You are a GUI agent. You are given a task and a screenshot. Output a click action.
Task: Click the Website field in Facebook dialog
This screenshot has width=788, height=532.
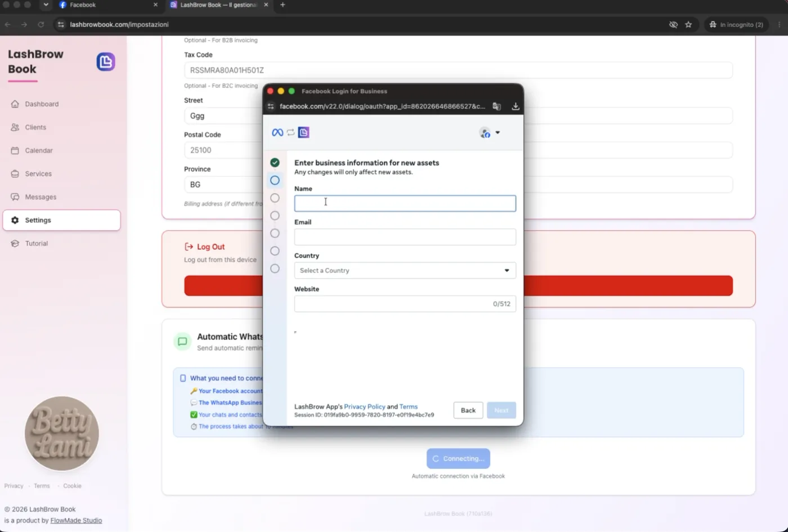pyautogui.click(x=405, y=304)
